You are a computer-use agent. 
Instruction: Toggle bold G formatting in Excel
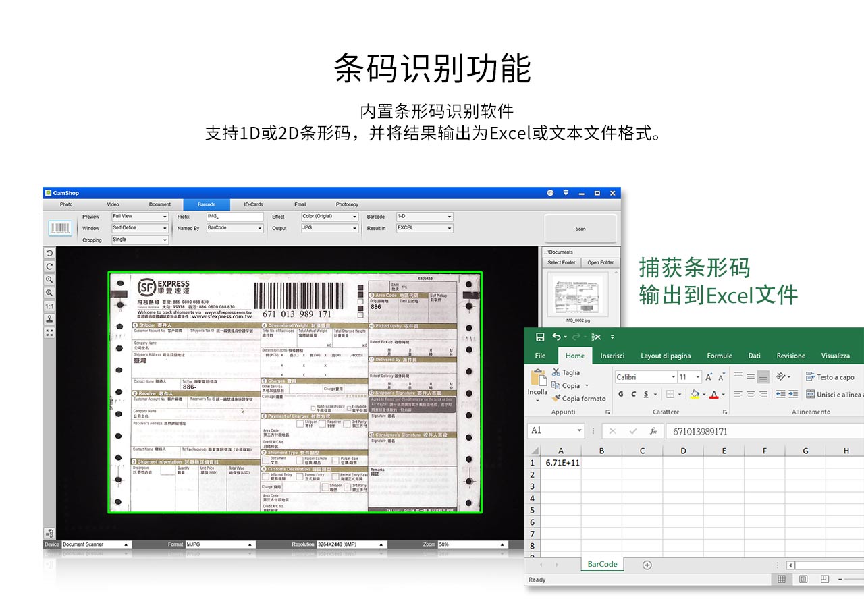coord(620,394)
